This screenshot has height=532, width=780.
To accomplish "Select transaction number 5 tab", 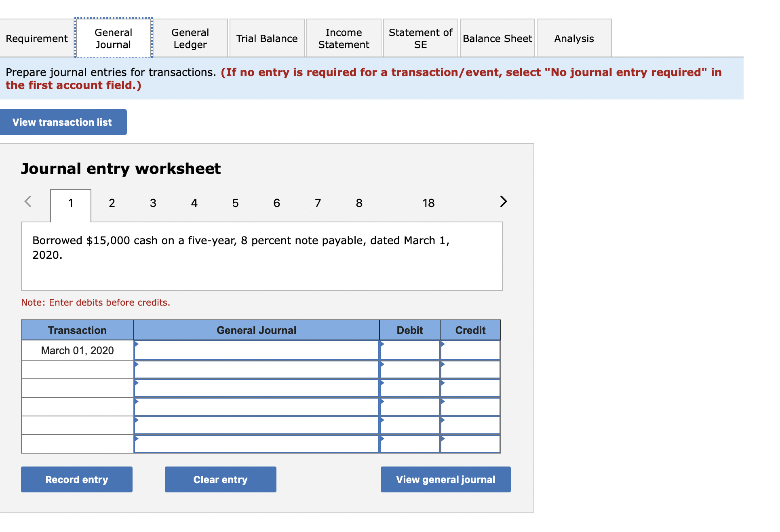I will [235, 203].
